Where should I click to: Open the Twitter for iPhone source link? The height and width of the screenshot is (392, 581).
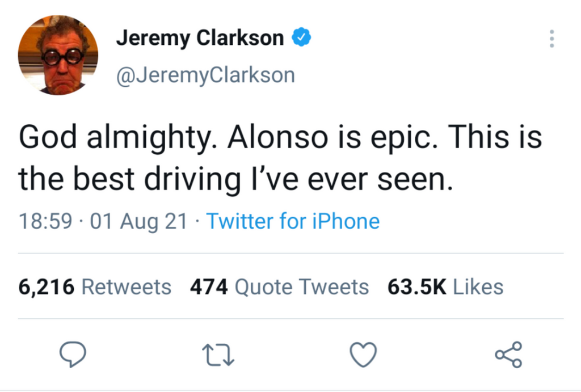(x=293, y=221)
